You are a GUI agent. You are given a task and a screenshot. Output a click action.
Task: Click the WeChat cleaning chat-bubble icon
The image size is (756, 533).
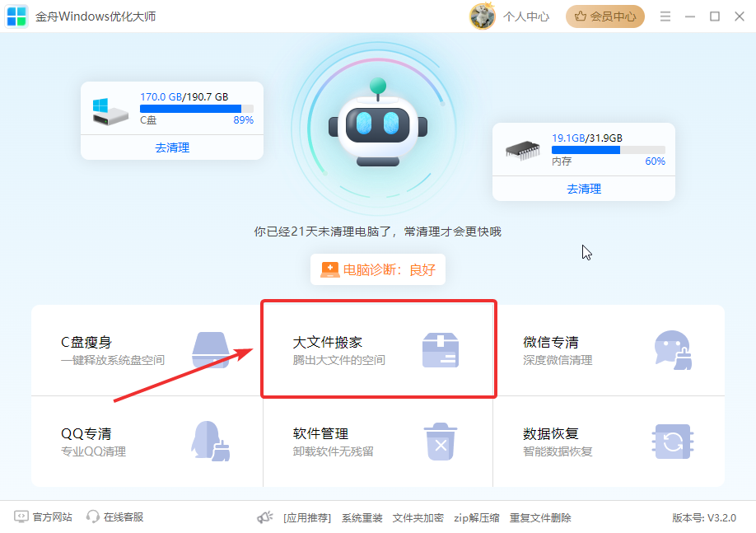coord(673,350)
